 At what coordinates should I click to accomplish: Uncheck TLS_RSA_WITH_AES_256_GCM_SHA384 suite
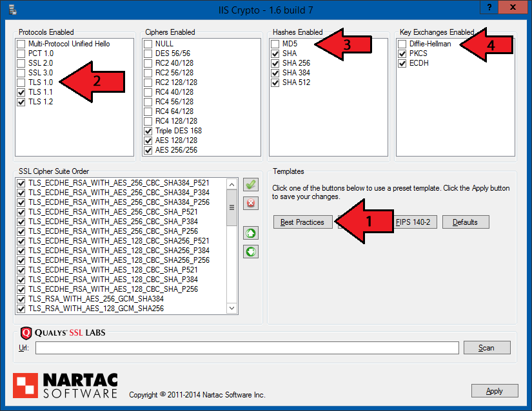coord(21,299)
